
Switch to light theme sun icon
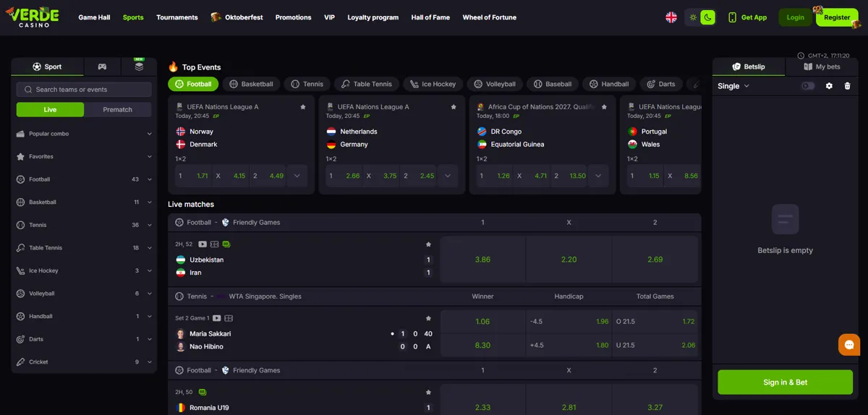click(693, 17)
